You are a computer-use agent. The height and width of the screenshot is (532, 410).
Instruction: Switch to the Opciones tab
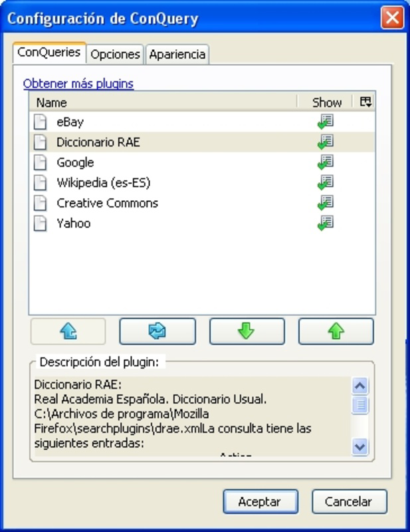[116, 55]
